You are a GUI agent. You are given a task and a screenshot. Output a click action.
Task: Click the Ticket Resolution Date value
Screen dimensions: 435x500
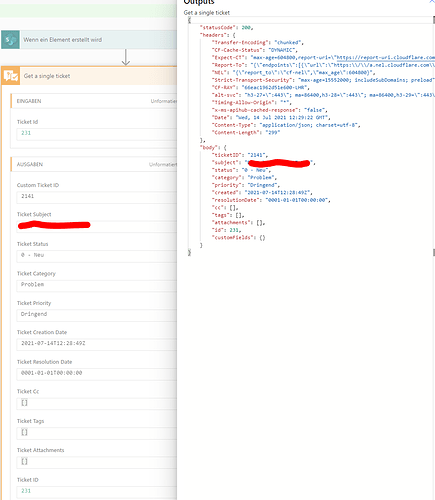pos(51,373)
